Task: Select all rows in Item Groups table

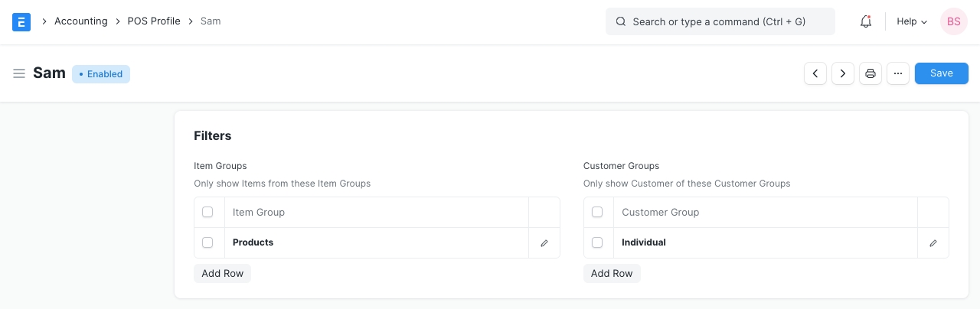Action: click(207, 212)
